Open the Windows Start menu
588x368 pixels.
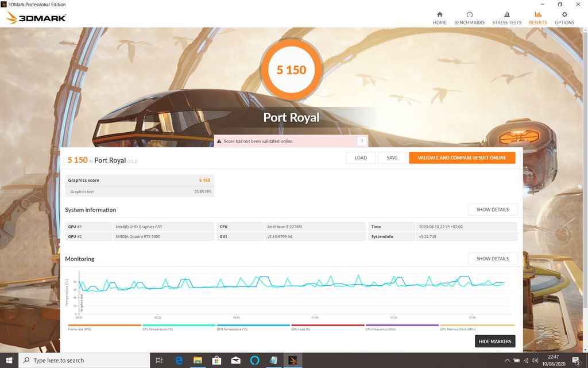click(9, 361)
